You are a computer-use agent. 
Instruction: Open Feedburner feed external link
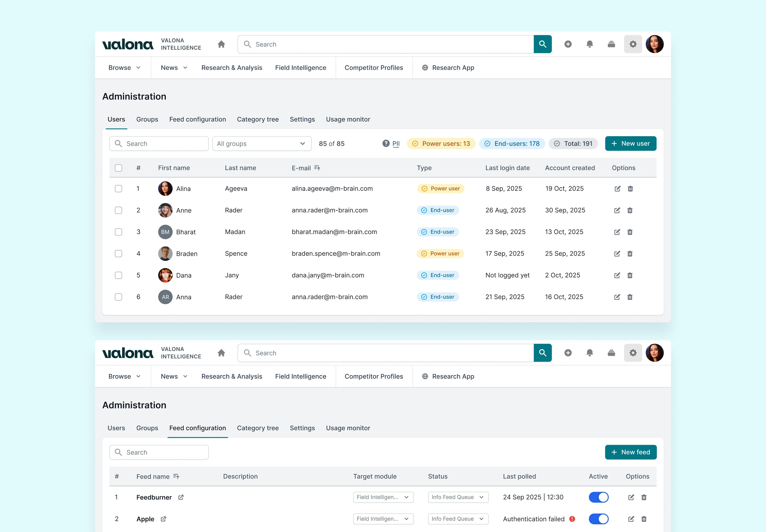coord(181,497)
